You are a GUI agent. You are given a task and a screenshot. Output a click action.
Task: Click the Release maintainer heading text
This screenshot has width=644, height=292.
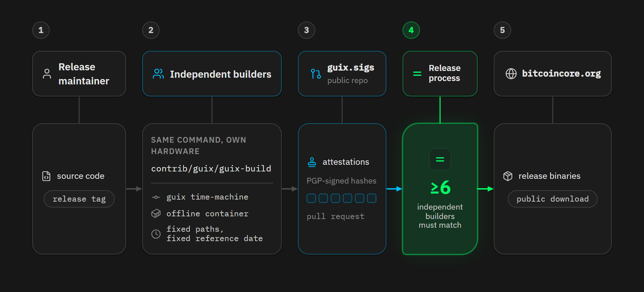tap(84, 74)
